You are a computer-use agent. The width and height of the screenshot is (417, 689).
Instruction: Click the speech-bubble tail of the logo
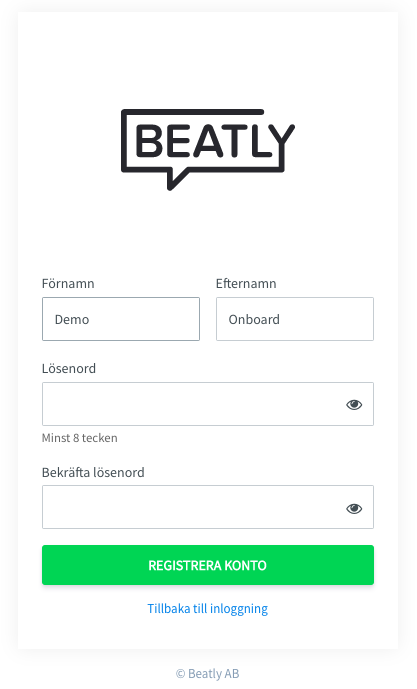click(176, 180)
